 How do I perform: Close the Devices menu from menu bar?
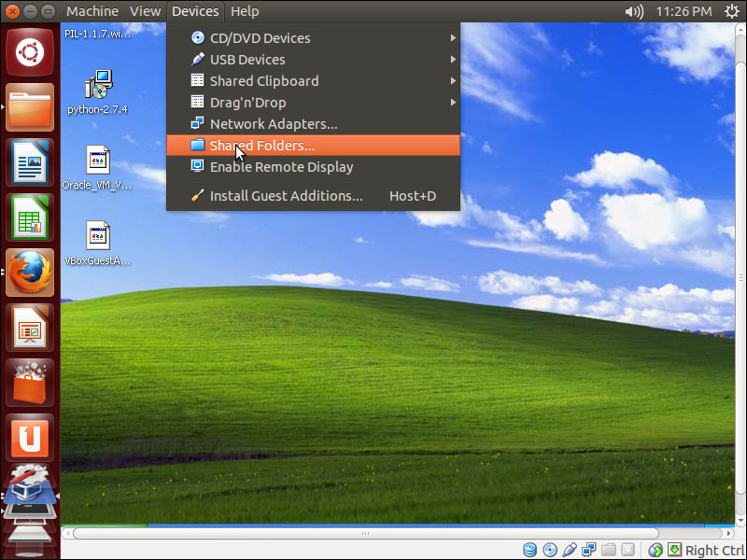[x=195, y=11]
